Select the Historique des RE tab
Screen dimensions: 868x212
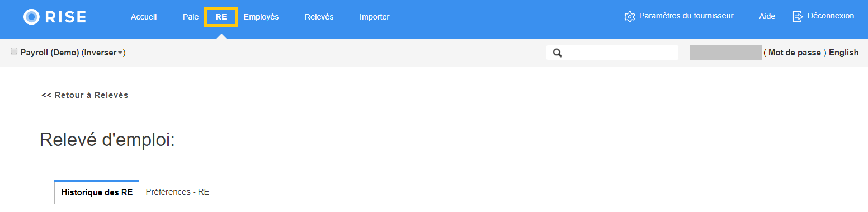(97, 192)
